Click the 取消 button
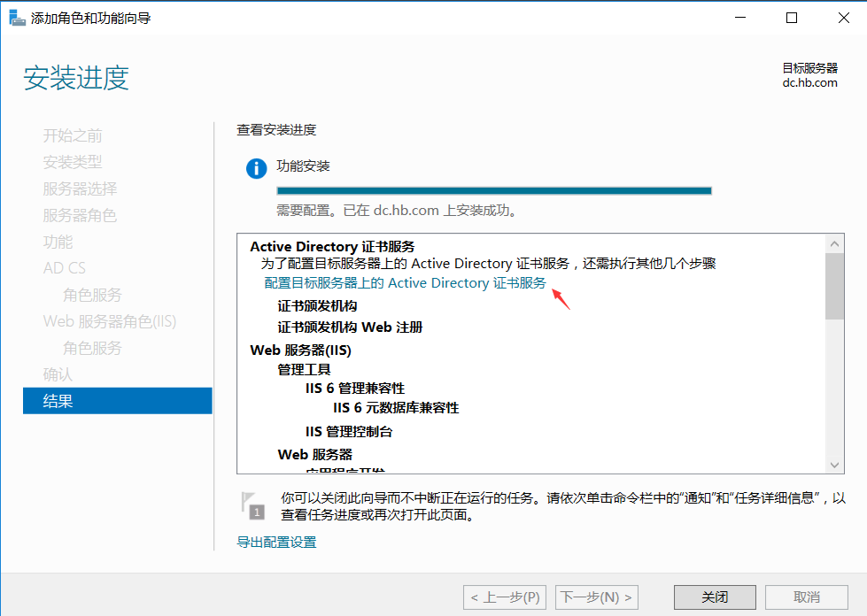Screen dimensions: 867x616 [806, 597]
